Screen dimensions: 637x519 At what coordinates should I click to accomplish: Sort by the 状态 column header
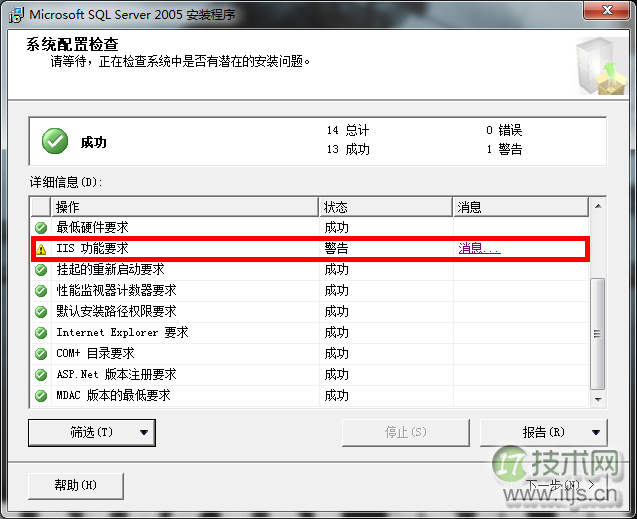[x=386, y=207]
